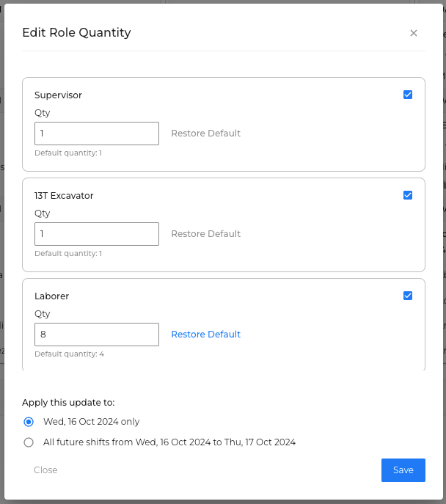Close the Edit Role Quantity dialog via X icon
Viewport: 446px width, 504px height.
click(x=414, y=33)
